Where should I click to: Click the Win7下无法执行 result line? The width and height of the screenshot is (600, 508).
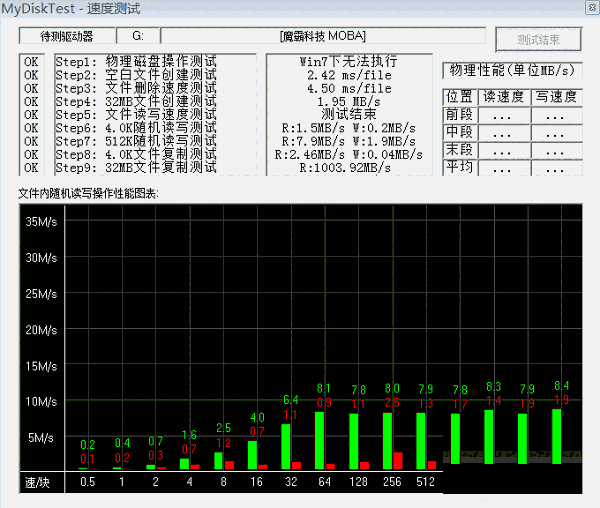[x=344, y=62]
